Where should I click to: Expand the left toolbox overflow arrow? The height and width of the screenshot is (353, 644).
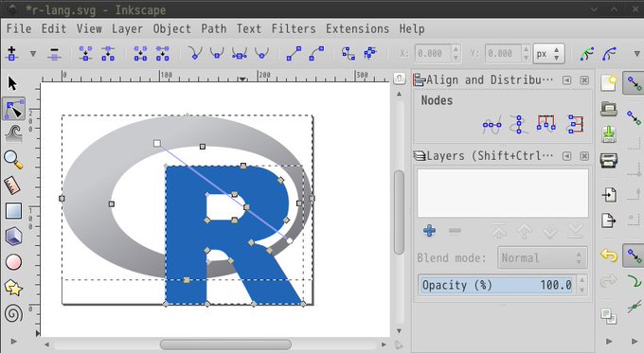click(13, 341)
